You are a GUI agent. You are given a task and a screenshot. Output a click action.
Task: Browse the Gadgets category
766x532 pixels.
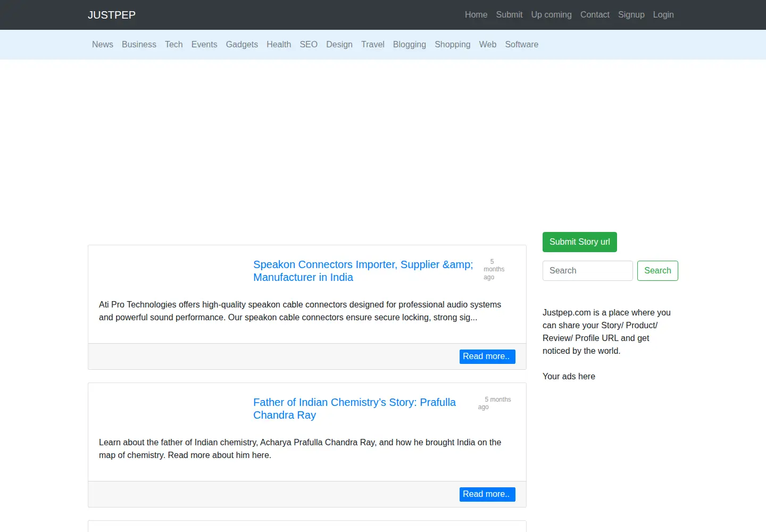pyautogui.click(x=242, y=45)
